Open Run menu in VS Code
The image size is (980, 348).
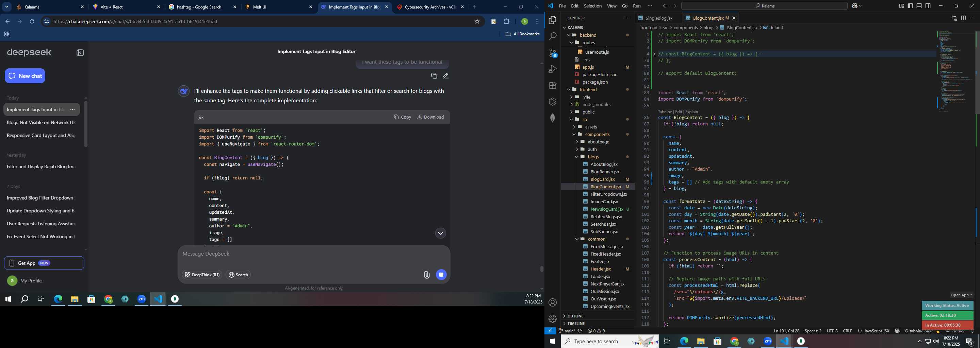point(637,6)
